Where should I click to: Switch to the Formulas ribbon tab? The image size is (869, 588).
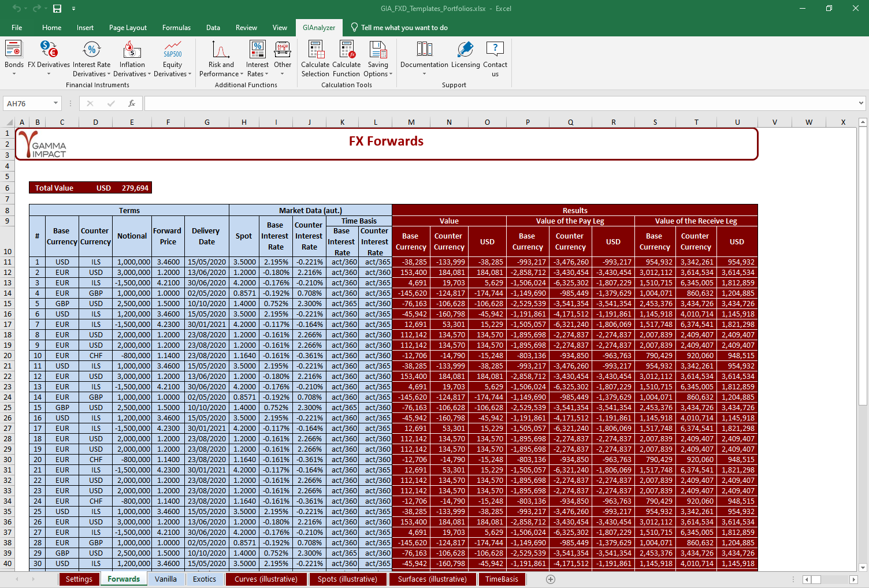coord(176,28)
